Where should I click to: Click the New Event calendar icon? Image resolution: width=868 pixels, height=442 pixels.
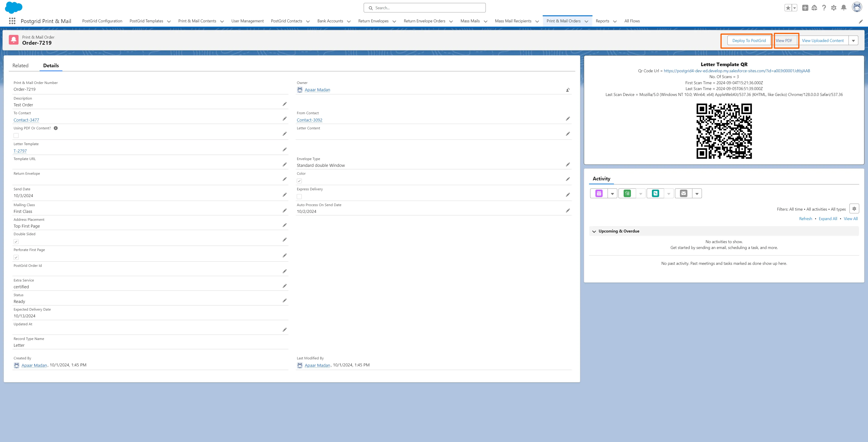pyautogui.click(x=599, y=193)
